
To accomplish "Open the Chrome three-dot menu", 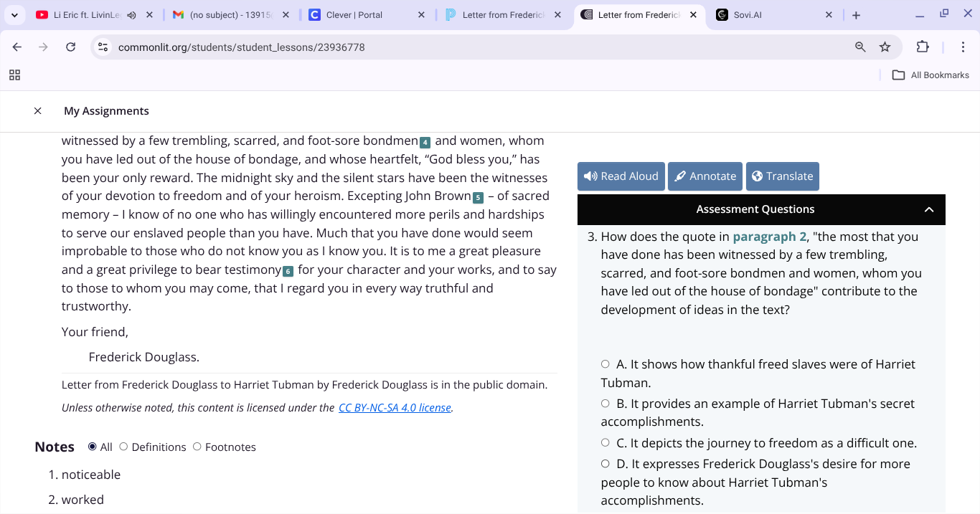I will (x=963, y=47).
